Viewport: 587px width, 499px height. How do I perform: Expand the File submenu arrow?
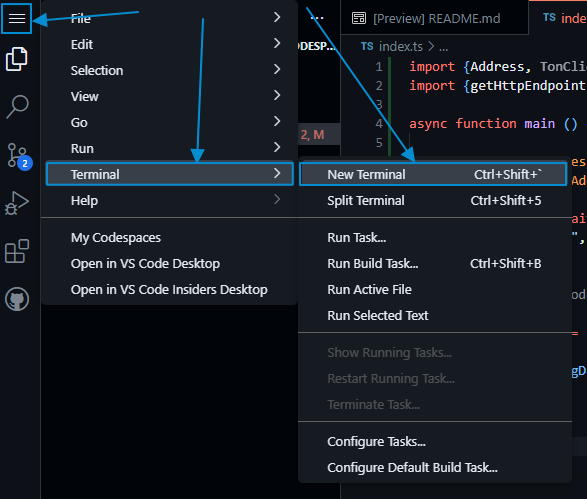[x=277, y=17]
